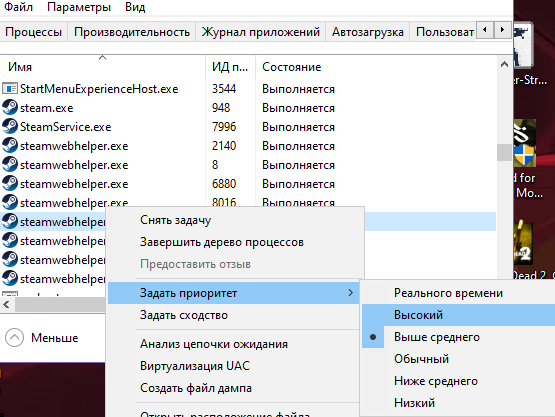
Task: Click the SteamService.exe Steam icon
Action: (10, 126)
